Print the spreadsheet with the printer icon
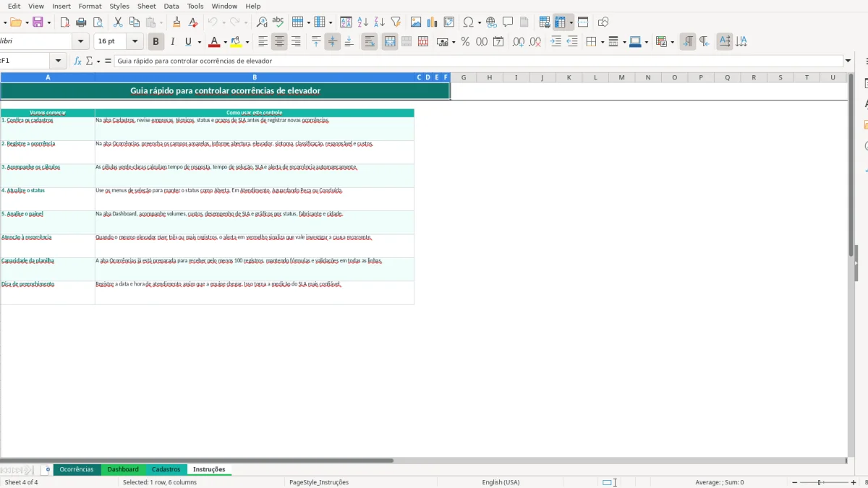 pos(82,22)
